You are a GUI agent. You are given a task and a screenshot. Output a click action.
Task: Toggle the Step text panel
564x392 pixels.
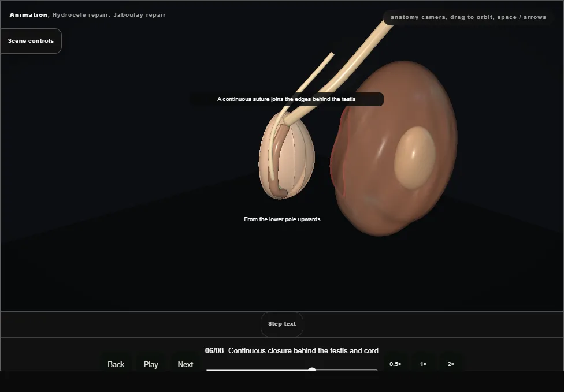click(x=282, y=324)
